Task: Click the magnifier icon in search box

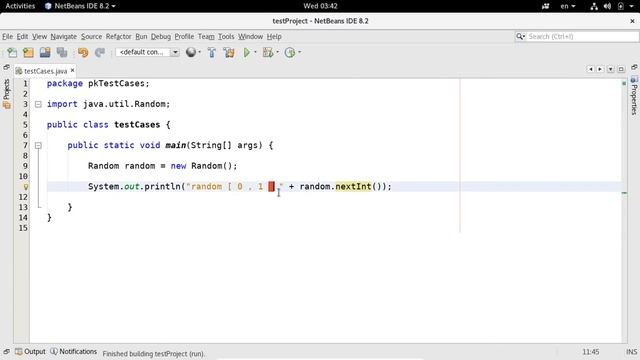Action: click(x=520, y=36)
